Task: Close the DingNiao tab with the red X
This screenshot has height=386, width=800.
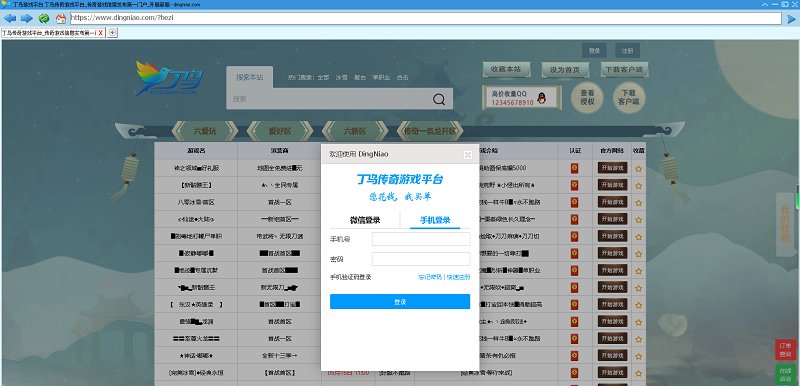Action: [101, 33]
